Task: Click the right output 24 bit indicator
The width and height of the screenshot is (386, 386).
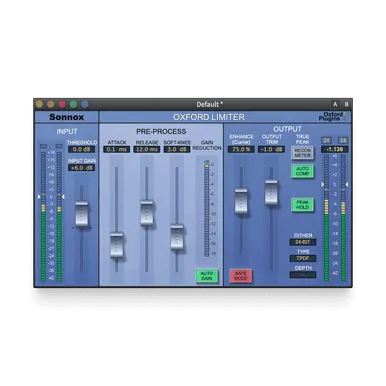Action: click(343, 140)
